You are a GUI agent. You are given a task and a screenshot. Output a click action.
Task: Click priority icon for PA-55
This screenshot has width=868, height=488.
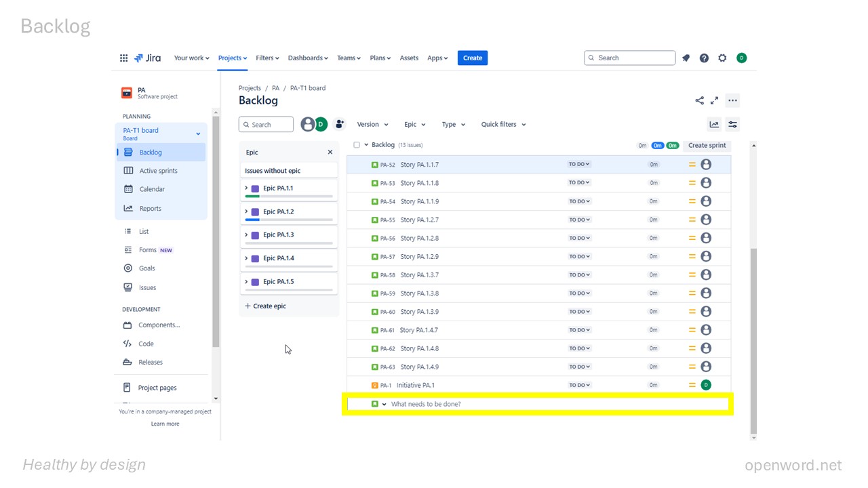pyautogui.click(x=692, y=220)
